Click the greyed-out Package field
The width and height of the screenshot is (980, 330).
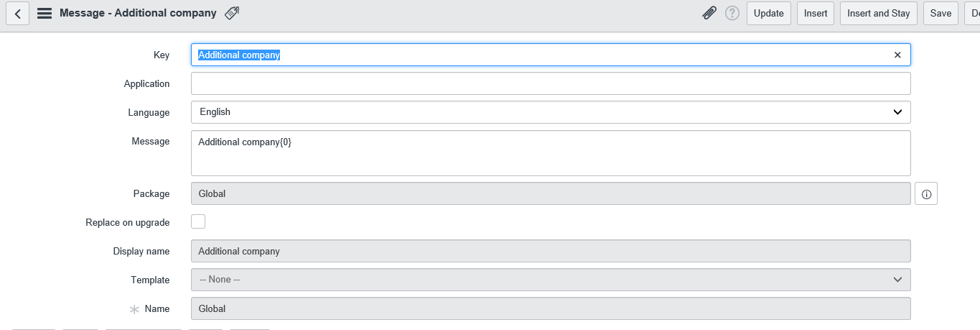pos(551,193)
